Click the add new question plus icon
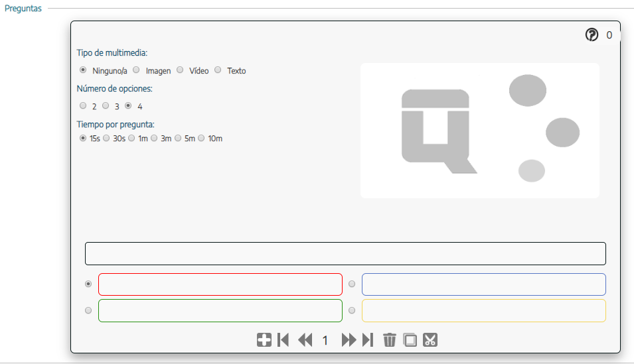This screenshot has width=634, height=364. [264, 340]
